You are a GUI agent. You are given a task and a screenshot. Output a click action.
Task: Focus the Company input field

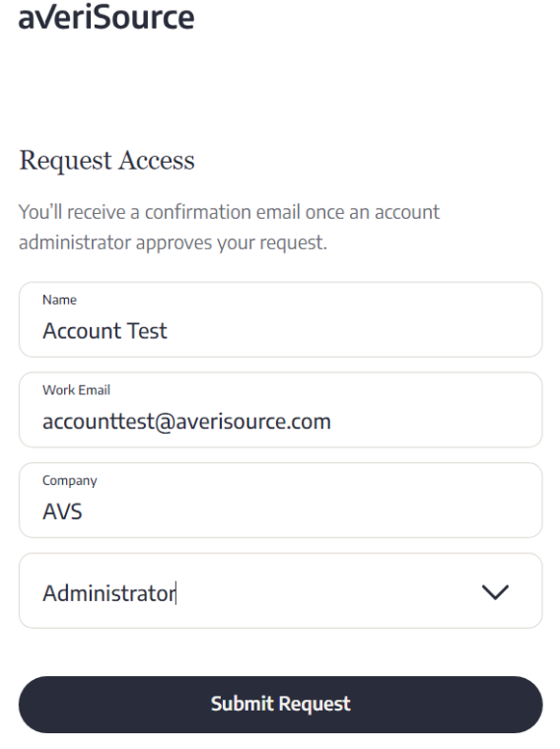point(280,500)
